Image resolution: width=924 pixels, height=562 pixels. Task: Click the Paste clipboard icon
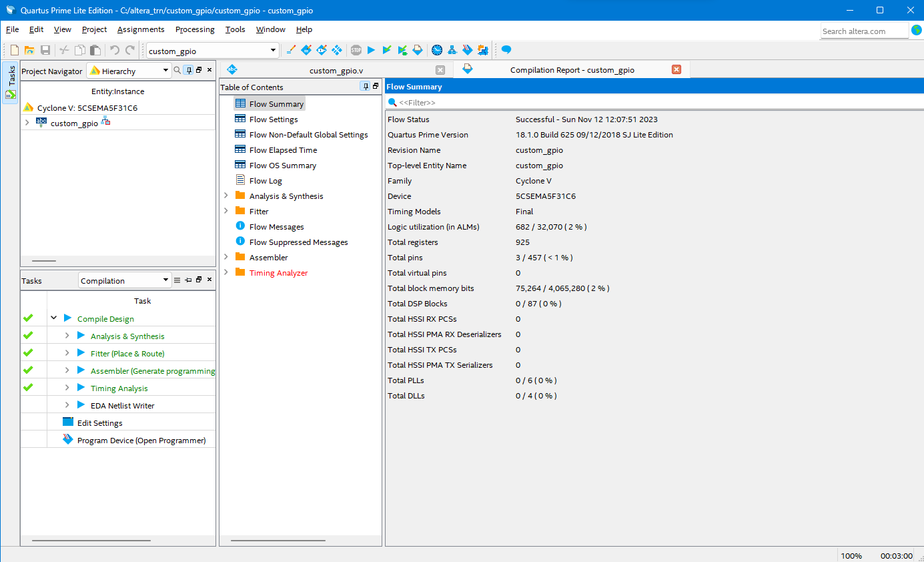click(95, 50)
